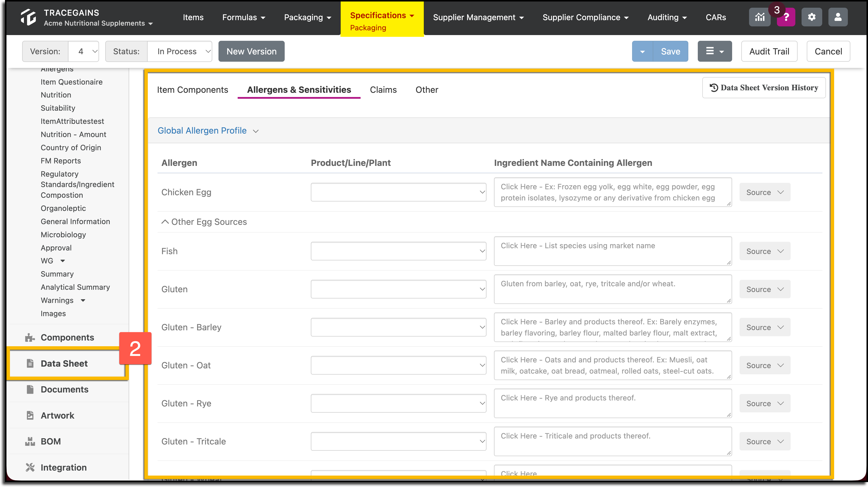This screenshot has height=487, width=868.
Task: Open the analytics chart icon
Action: pyautogui.click(x=759, y=17)
